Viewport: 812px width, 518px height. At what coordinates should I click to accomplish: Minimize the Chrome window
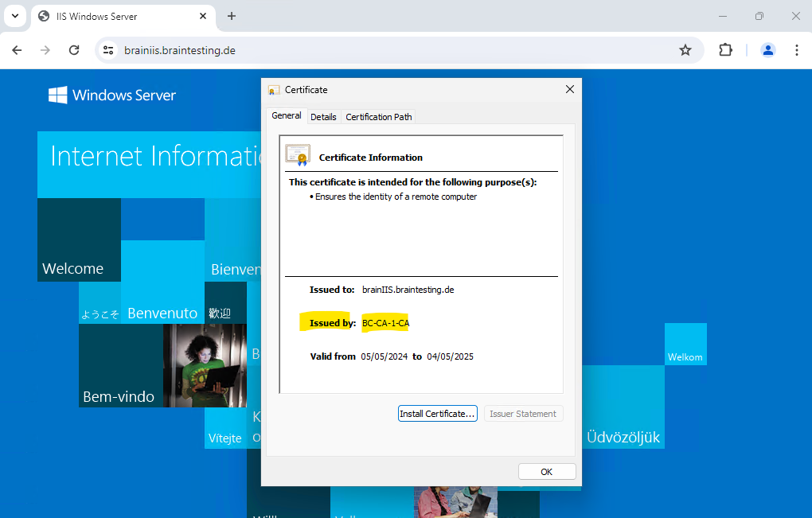coord(723,16)
